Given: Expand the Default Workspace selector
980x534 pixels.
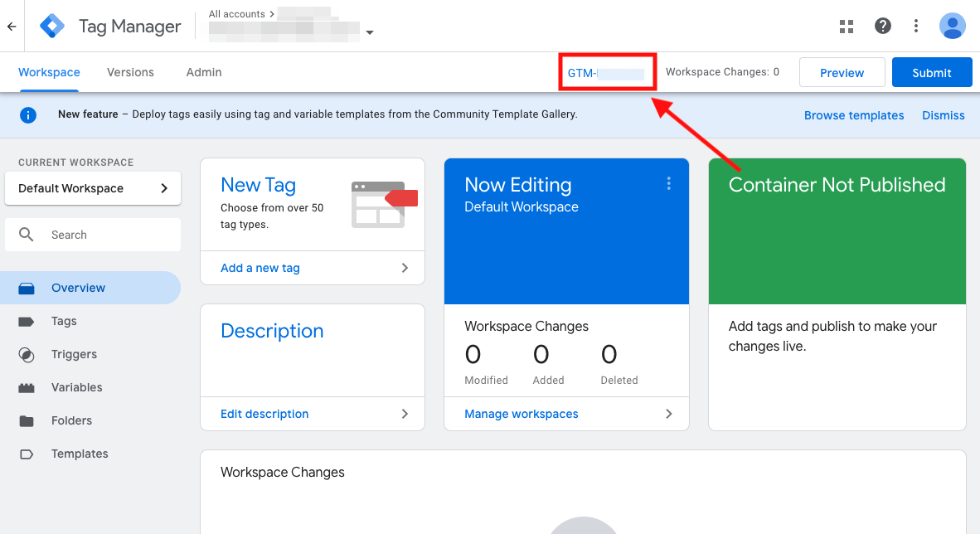Looking at the screenshot, I should 93,188.
